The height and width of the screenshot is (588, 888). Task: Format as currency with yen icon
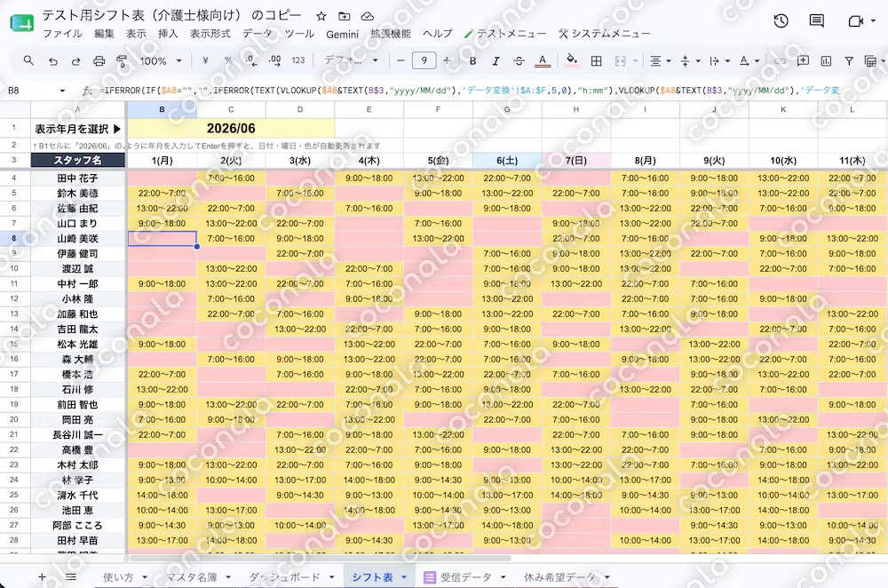click(x=205, y=60)
